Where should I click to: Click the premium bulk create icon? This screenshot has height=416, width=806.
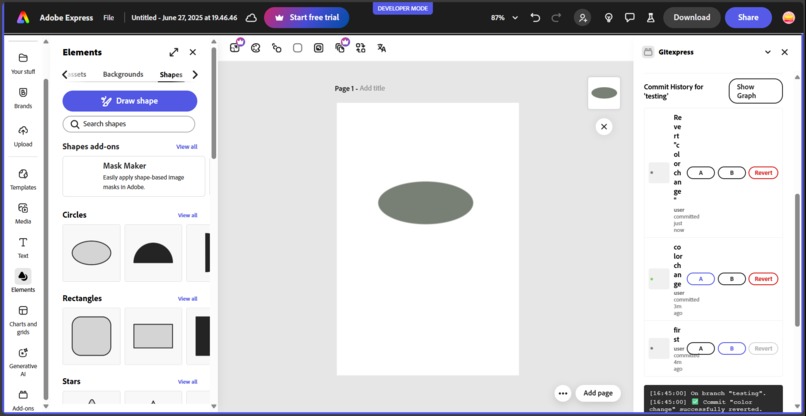coord(340,47)
